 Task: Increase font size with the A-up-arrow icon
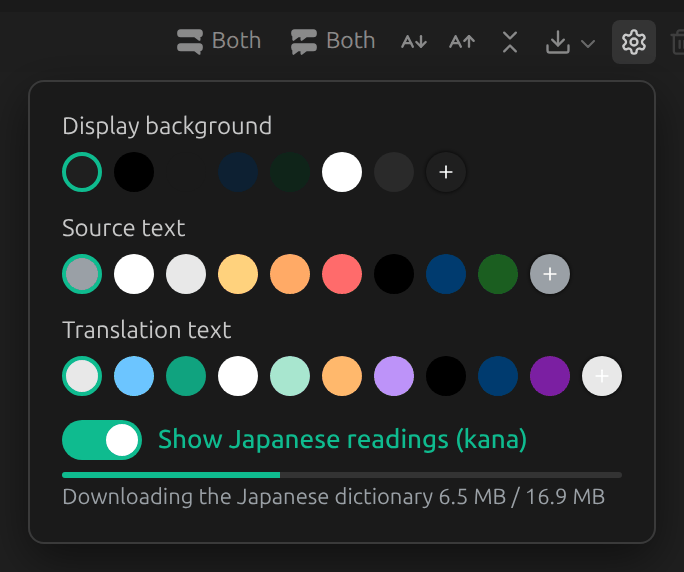(x=462, y=42)
